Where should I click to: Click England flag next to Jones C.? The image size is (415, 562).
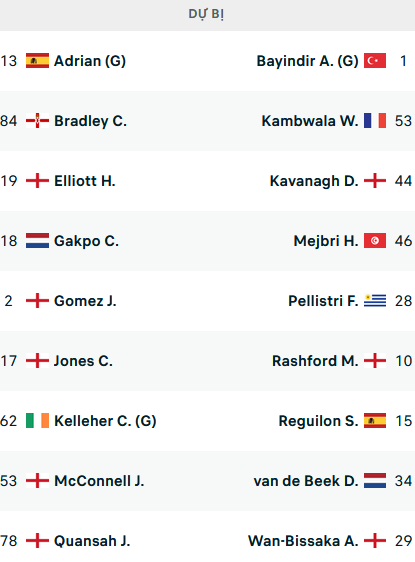[x=37, y=361]
